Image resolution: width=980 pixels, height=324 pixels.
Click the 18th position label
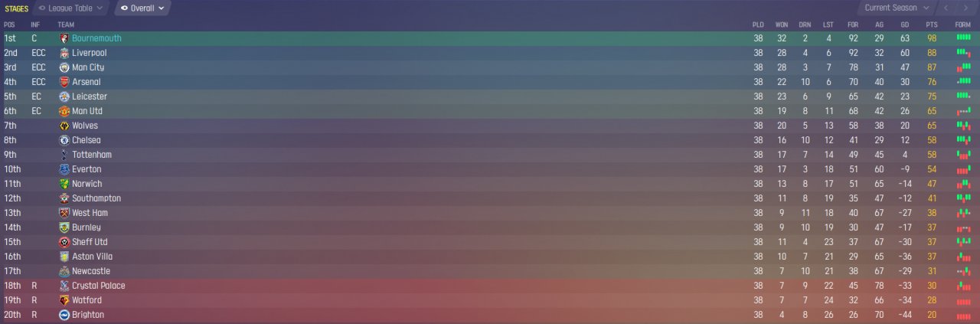coord(11,286)
